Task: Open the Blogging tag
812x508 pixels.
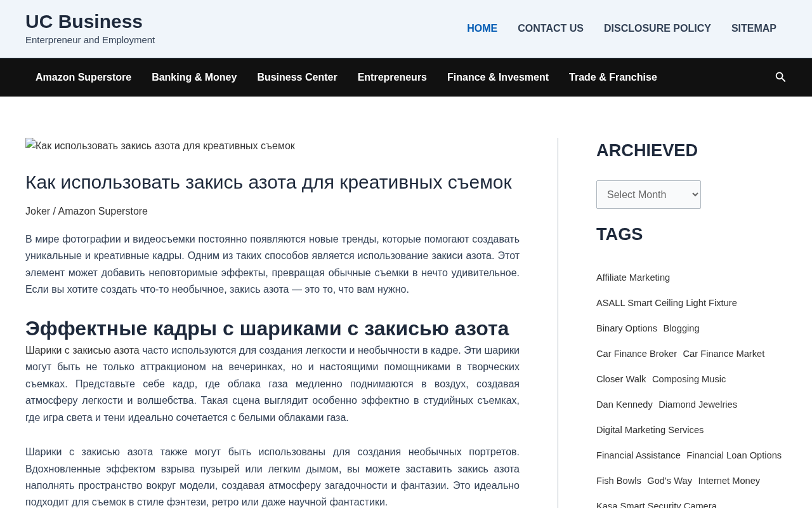Action: pos(681,328)
